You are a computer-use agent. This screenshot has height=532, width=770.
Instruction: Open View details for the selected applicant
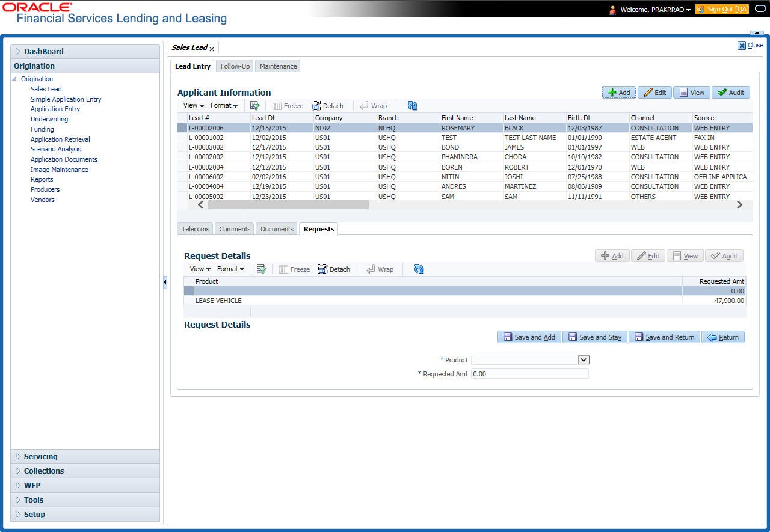click(x=692, y=92)
